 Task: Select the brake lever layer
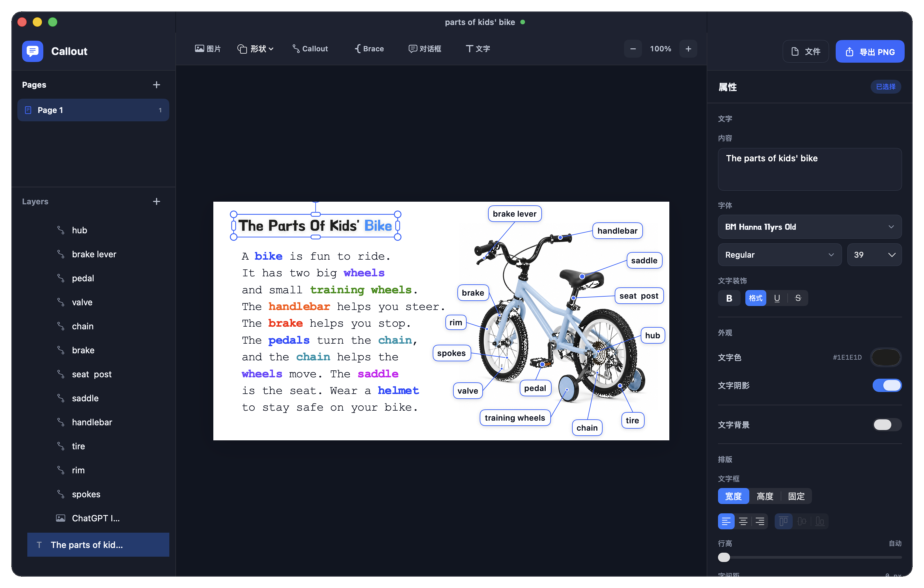tap(98, 254)
